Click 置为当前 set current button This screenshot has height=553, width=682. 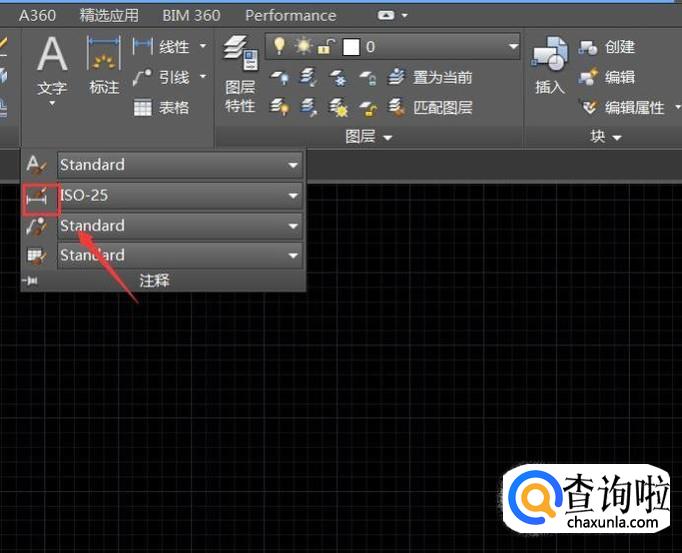(432, 77)
